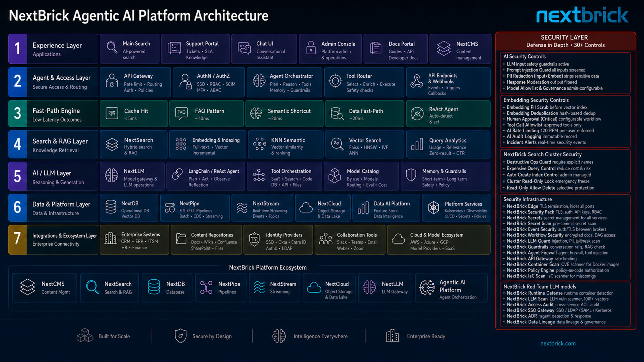Viewport: 644px width, 362px height.
Task: Click the NextBrick Search Cluster Security heading
Action: (542, 155)
